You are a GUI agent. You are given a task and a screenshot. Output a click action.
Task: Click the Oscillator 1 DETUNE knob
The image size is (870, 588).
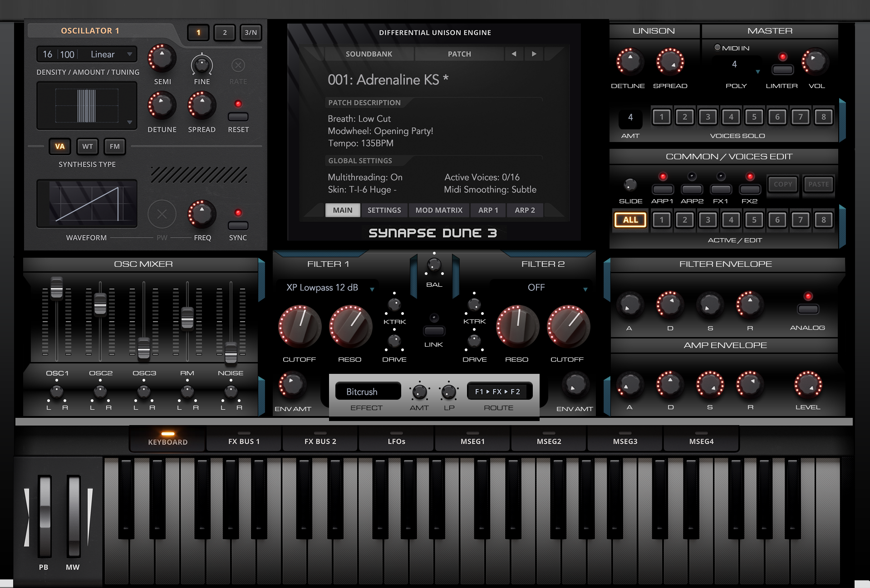(162, 105)
